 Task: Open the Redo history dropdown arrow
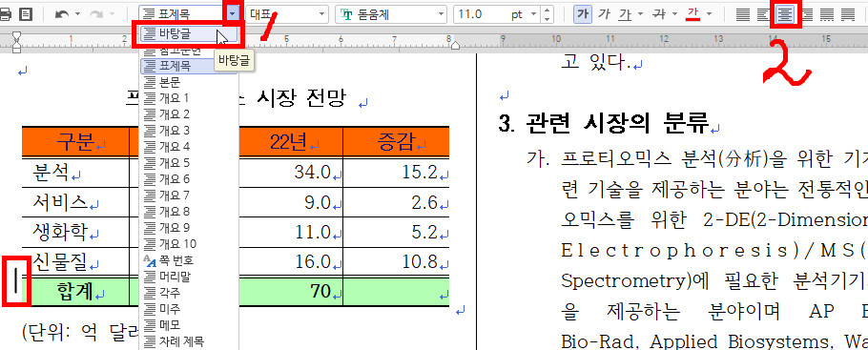[112, 14]
